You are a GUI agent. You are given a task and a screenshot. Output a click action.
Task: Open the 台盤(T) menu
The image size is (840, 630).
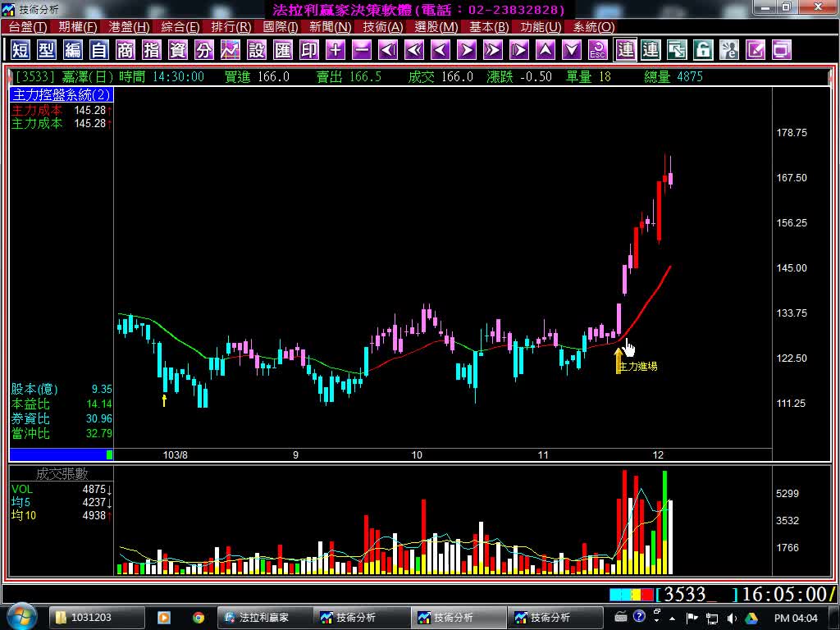pos(27,27)
